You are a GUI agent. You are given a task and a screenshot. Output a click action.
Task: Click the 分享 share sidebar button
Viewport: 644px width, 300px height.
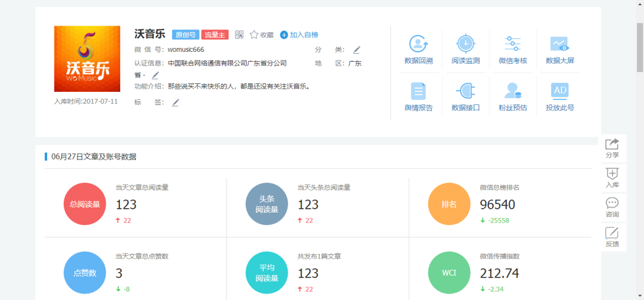point(612,148)
